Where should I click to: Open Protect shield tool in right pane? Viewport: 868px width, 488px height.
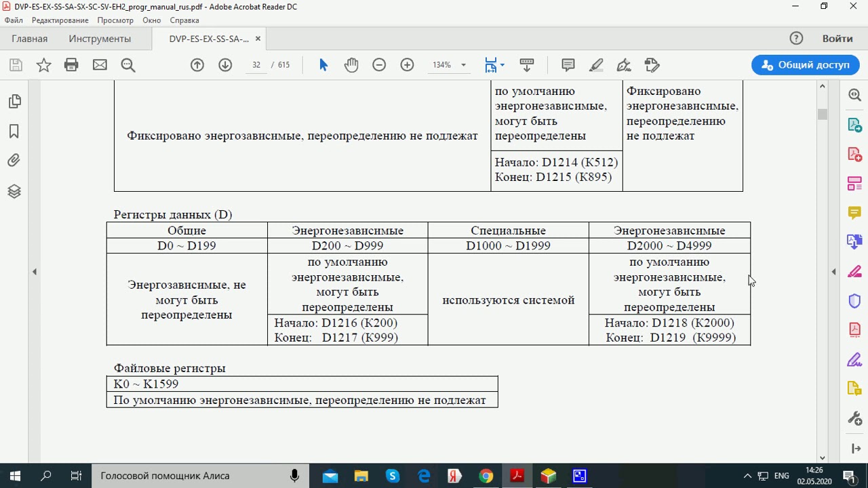pos(854,300)
